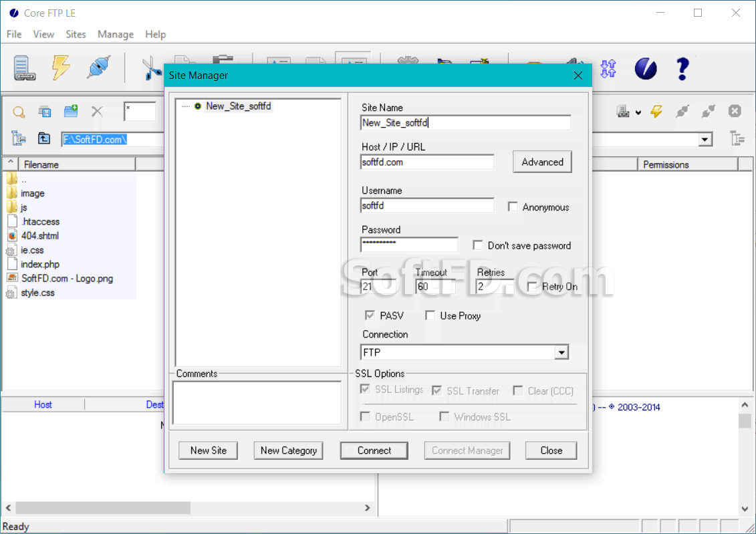Select the 404.shtml file icon
This screenshot has height=534, width=756.
click(13, 236)
